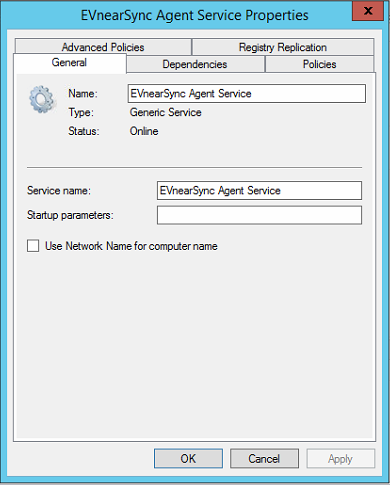Enable Use Network Name for computer name
390x485 pixels.
click(x=33, y=246)
